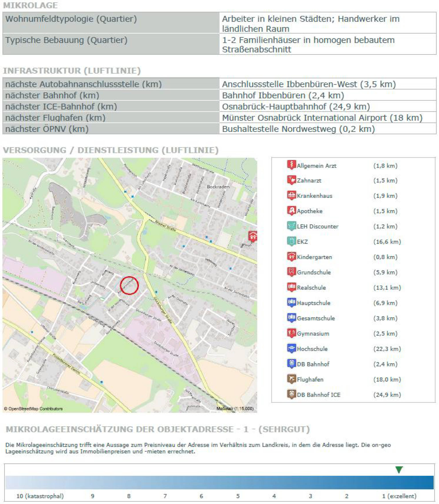Click the Grundschule legend icon

[291, 272]
